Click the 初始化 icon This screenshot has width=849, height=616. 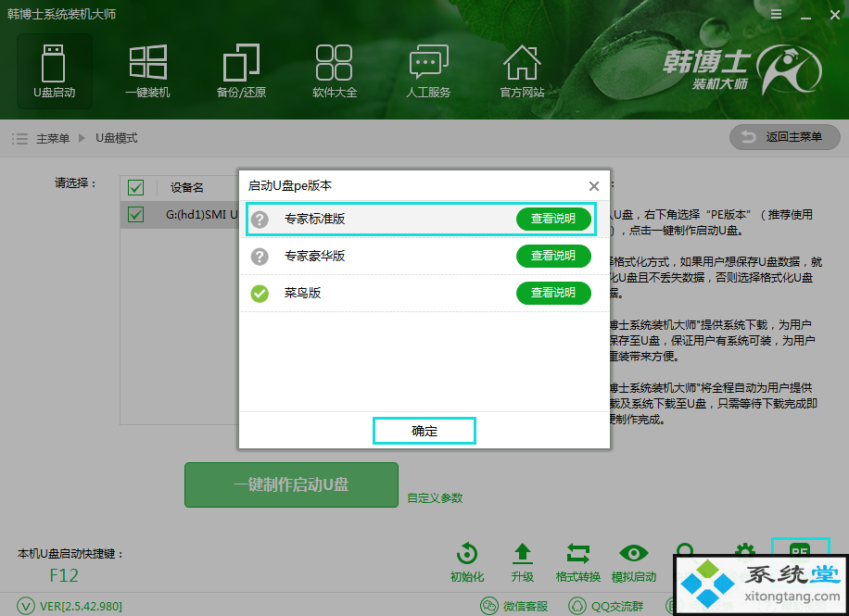point(467,562)
